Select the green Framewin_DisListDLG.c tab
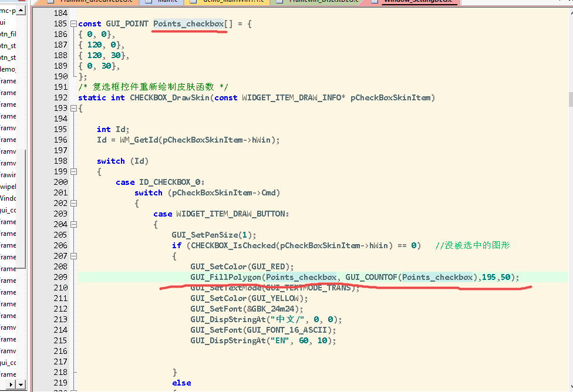This screenshot has height=392, width=573. 324,2
